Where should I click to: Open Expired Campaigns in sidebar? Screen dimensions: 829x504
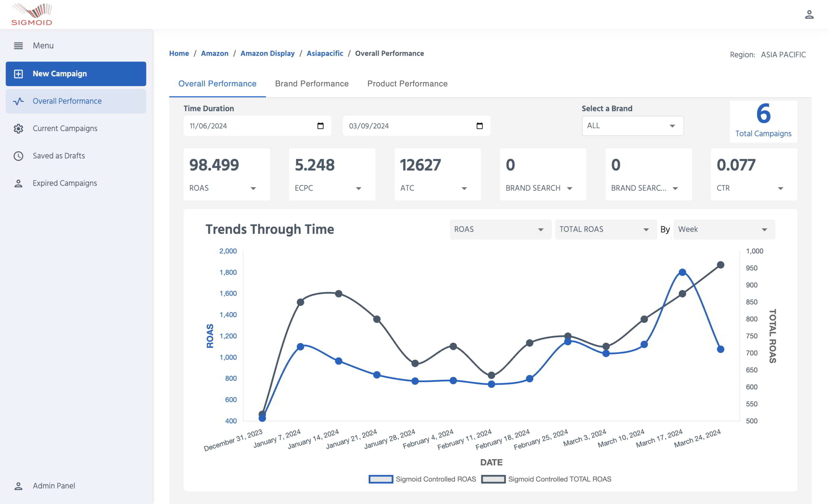(64, 183)
